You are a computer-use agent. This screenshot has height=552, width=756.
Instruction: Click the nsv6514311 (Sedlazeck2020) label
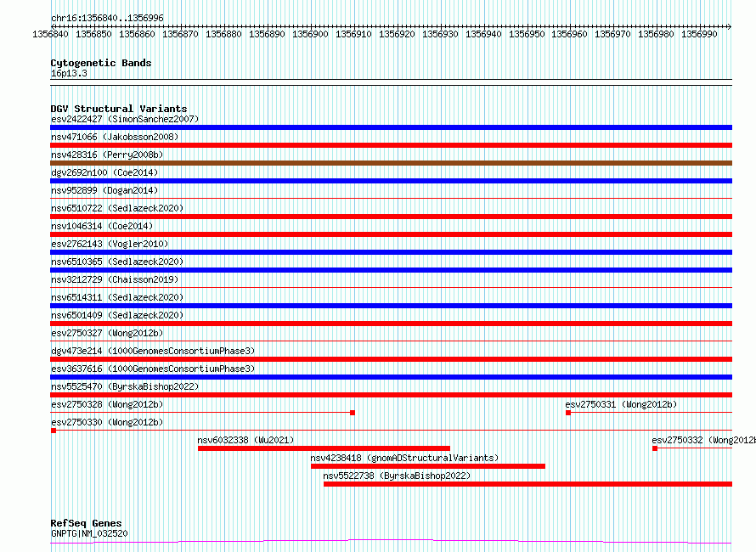pyautogui.click(x=117, y=297)
